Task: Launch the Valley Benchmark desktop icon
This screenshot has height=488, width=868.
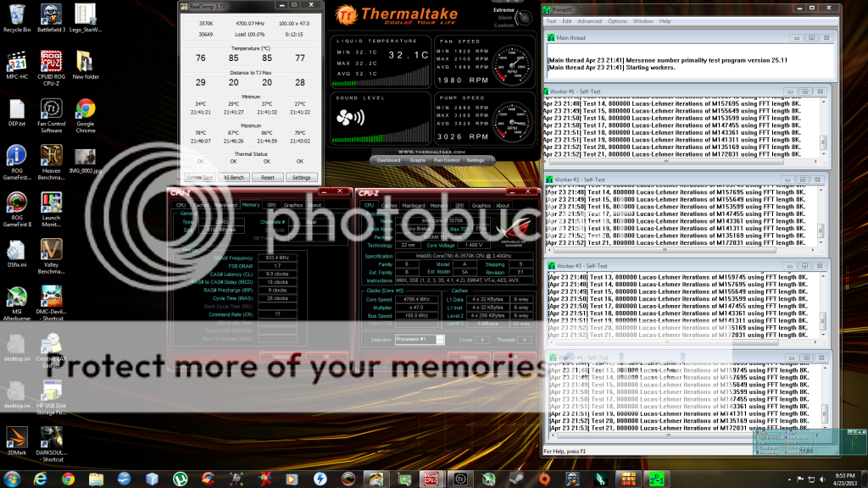Action: click(x=51, y=257)
